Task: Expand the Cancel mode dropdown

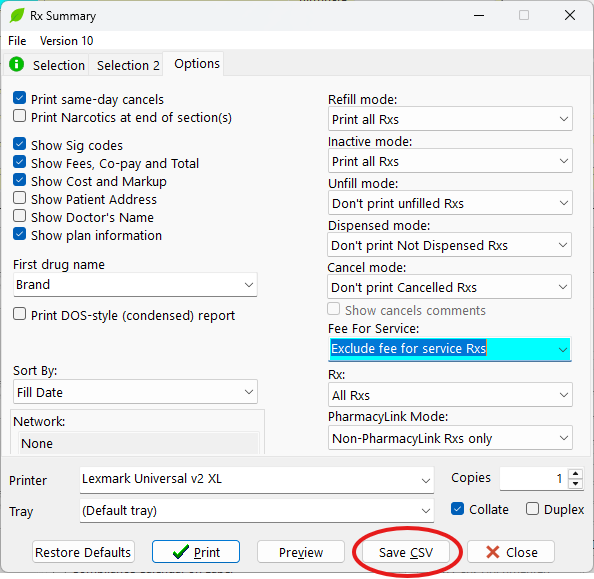Action: pos(449,287)
